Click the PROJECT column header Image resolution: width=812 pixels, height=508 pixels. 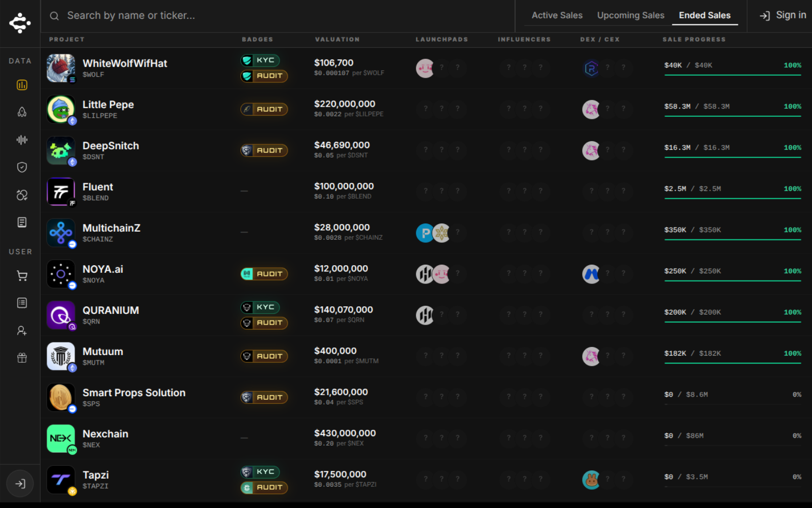(x=67, y=40)
